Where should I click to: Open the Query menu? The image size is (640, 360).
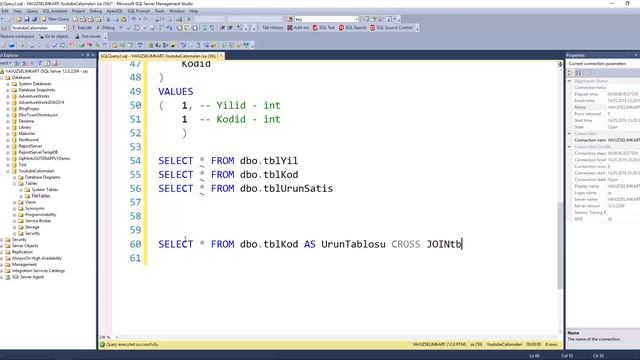(32, 11)
